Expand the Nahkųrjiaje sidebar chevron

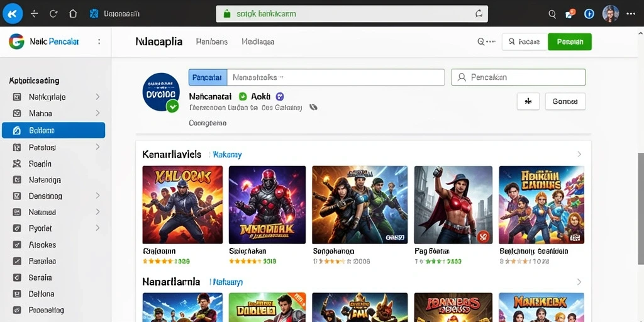pos(97,97)
